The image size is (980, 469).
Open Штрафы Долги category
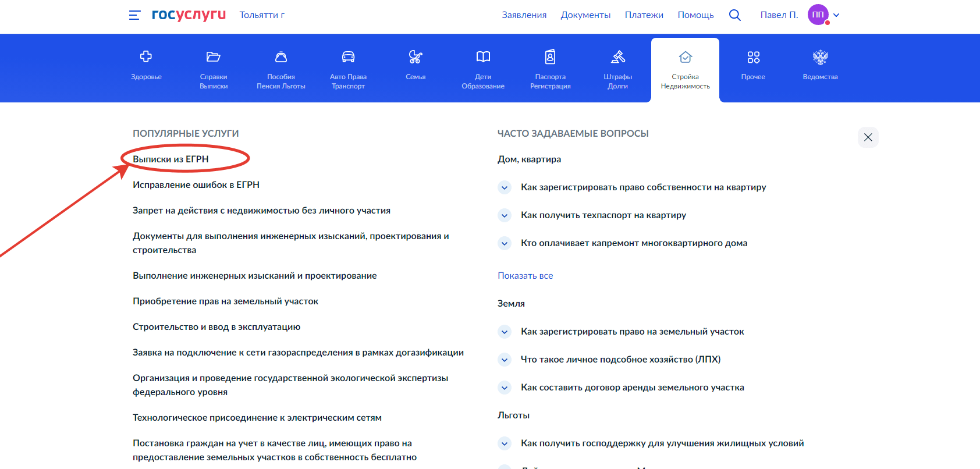click(618, 70)
